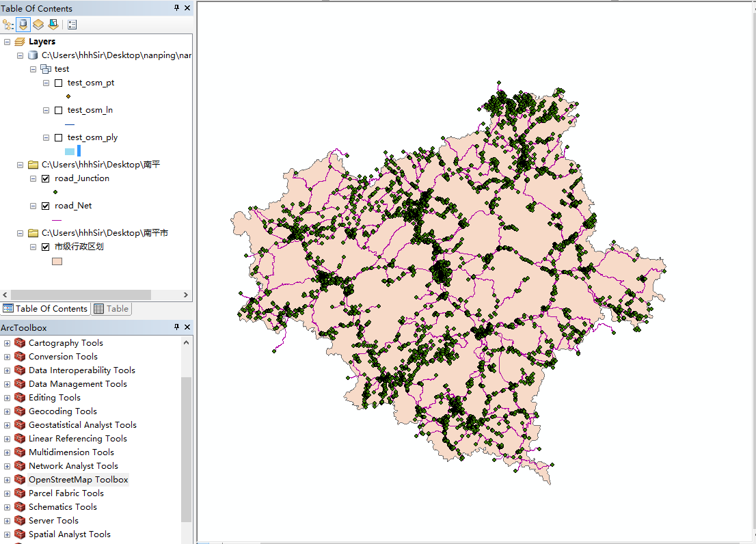The image size is (756, 544).
Task: Click the Network Analyst Tools toolbox icon
Action: tap(21, 465)
